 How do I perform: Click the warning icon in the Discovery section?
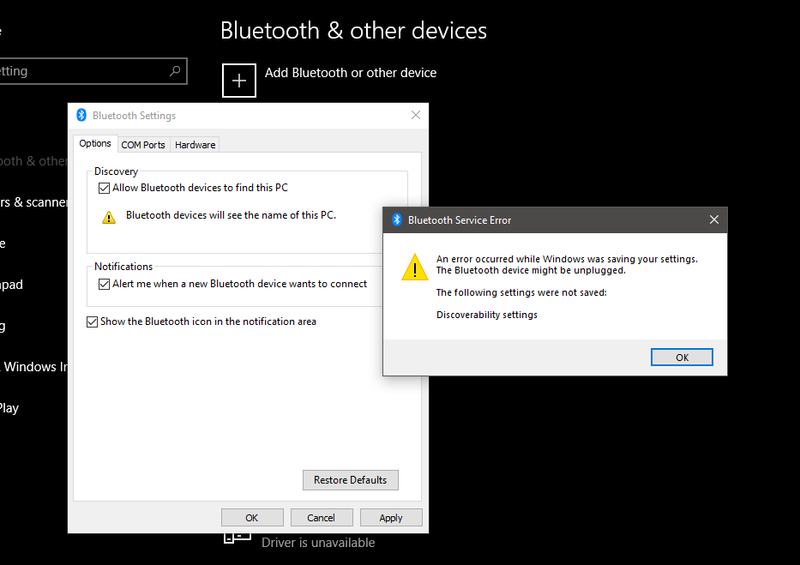coord(109,216)
